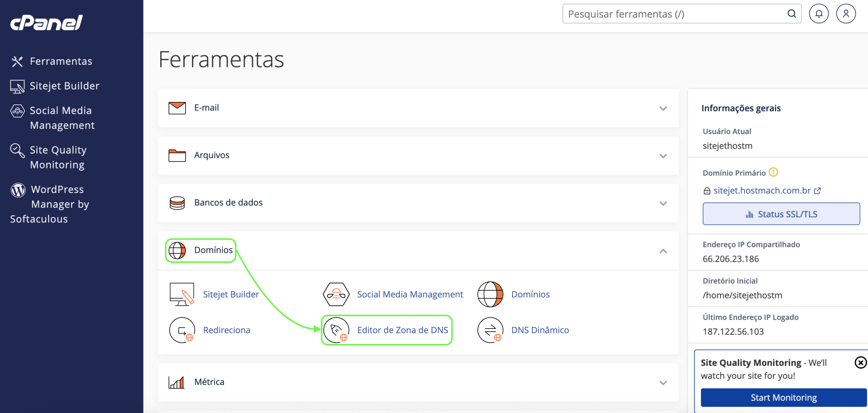Image resolution: width=868 pixels, height=413 pixels.
Task: Dismiss the Site Quality Monitoring banner
Action: (861, 362)
